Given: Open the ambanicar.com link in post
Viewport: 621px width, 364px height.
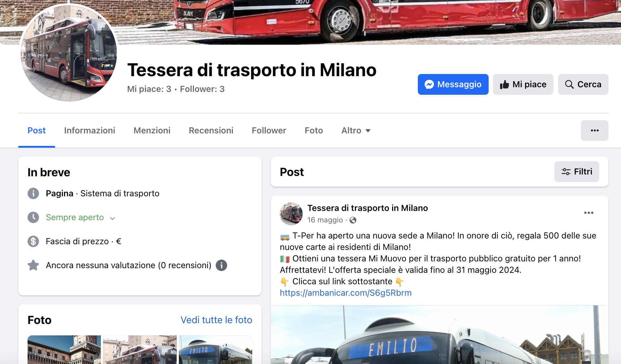Looking at the screenshot, I should (x=346, y=293).
